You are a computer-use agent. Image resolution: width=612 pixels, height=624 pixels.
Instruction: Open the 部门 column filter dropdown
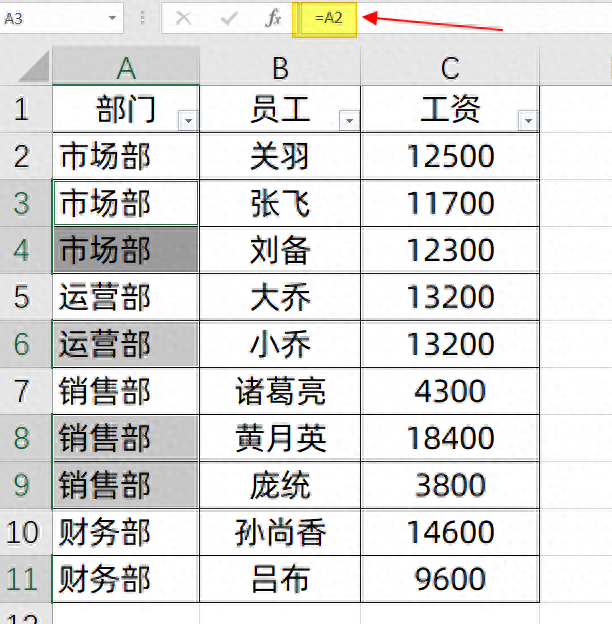click(188, 121)
